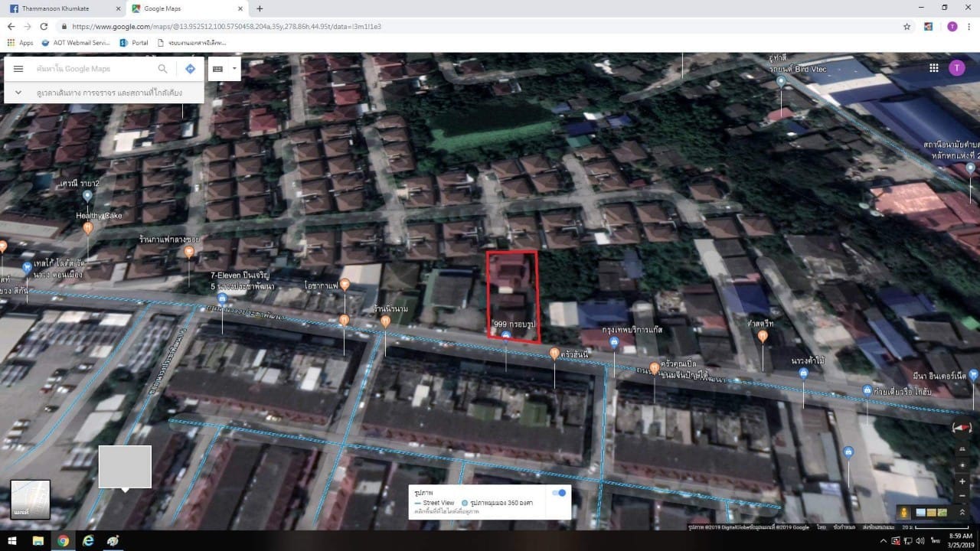Viewport: 980px width, 551px height.
Task: Open the Google apps grid
Action: (934, 67)
